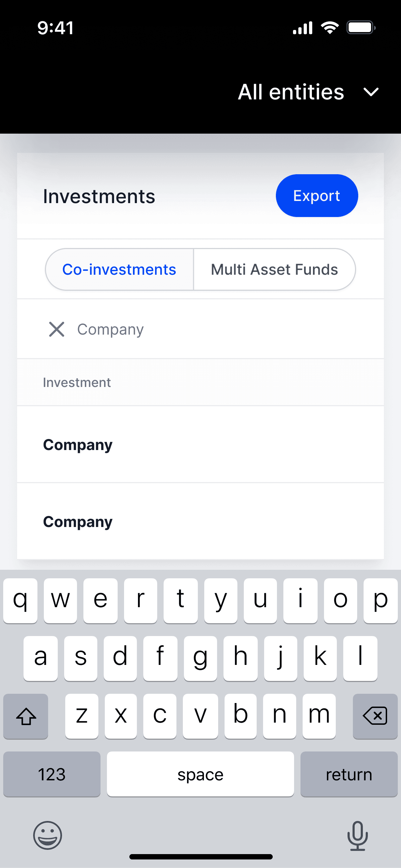Sort by the Investment column header
Viewport: 401px width, 868px height.
(x=77, y=382)
